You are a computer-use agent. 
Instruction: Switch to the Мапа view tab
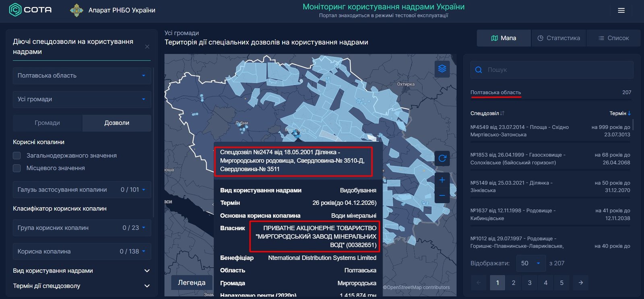click(504, 38)
